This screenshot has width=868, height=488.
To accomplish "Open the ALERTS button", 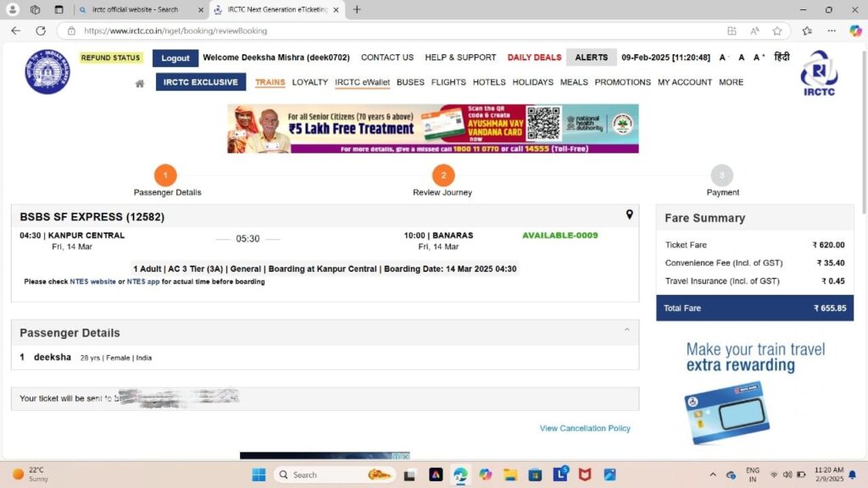I will [591, 57].
